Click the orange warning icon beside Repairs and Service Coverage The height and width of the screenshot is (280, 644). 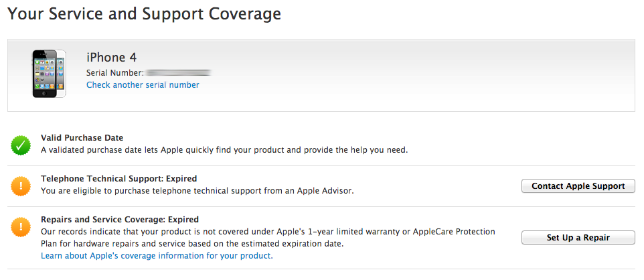[21, 226]
